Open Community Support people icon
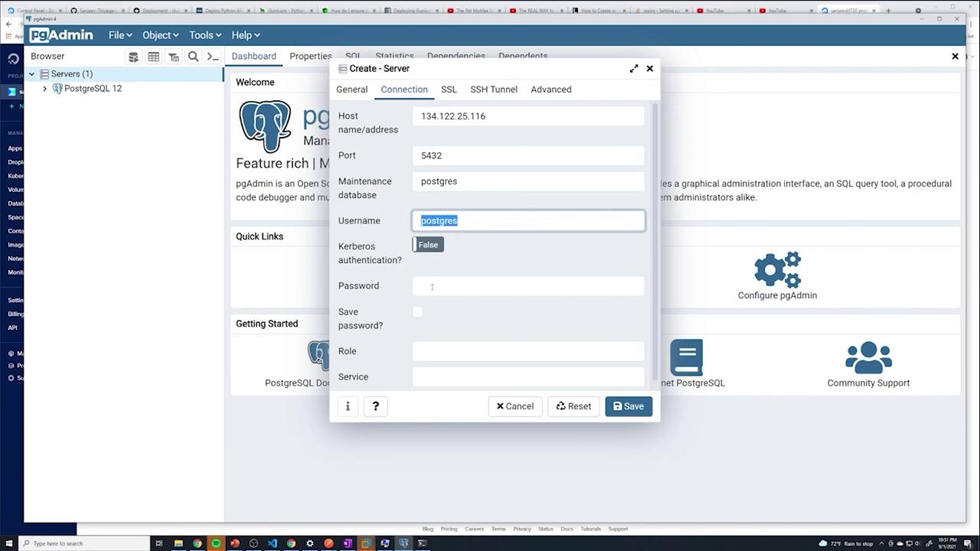The image size is (980, 551). coord(868,357)
